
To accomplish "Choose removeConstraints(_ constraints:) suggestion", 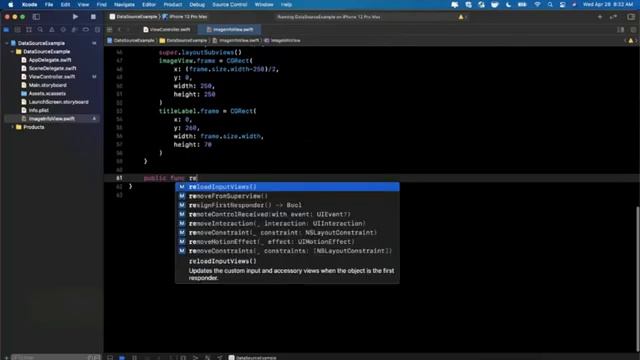I will 287,251.
